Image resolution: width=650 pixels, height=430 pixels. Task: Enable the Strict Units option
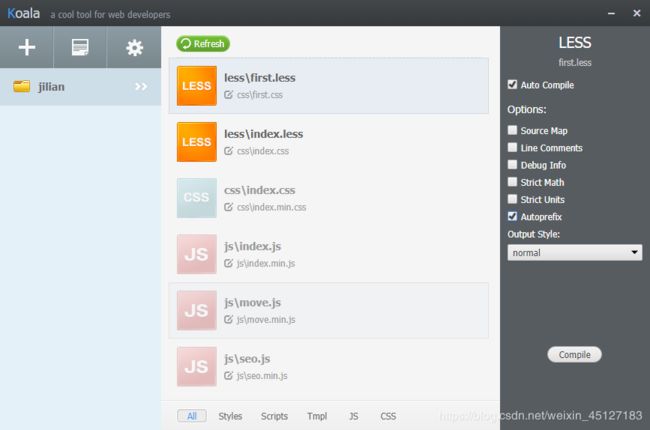point(512,199)
